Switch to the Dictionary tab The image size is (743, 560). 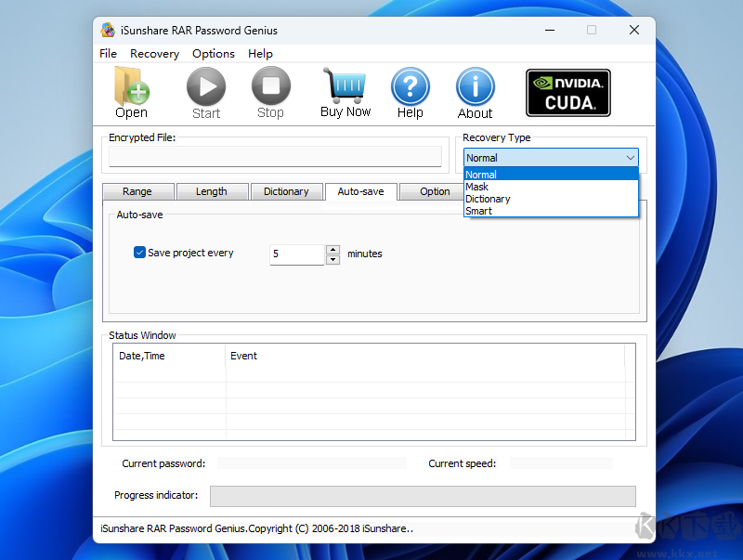pyautogui.click(x=286, y=191)
